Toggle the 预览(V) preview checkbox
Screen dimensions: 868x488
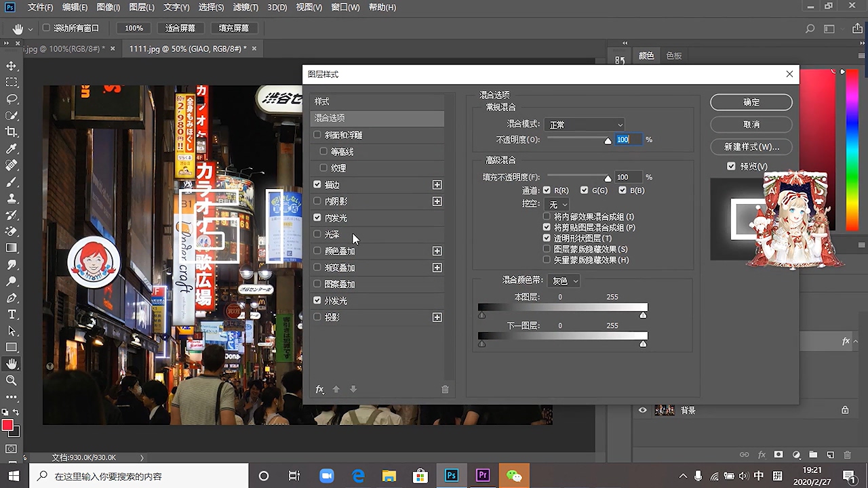(731, 166)
